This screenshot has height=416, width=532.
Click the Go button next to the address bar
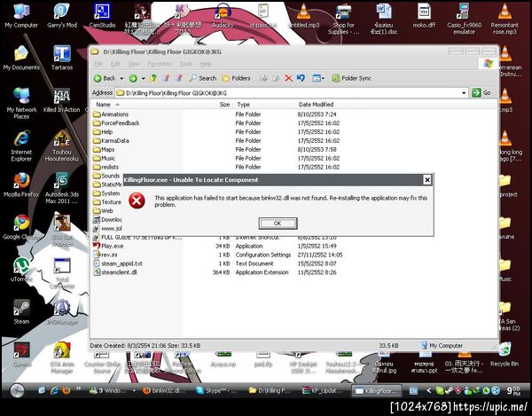[481, 92]
